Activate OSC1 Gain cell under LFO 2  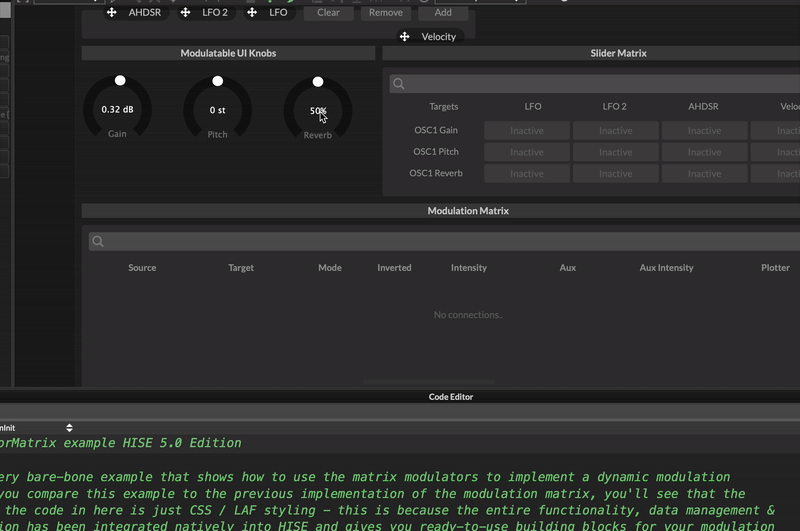[x=616, y=131]
